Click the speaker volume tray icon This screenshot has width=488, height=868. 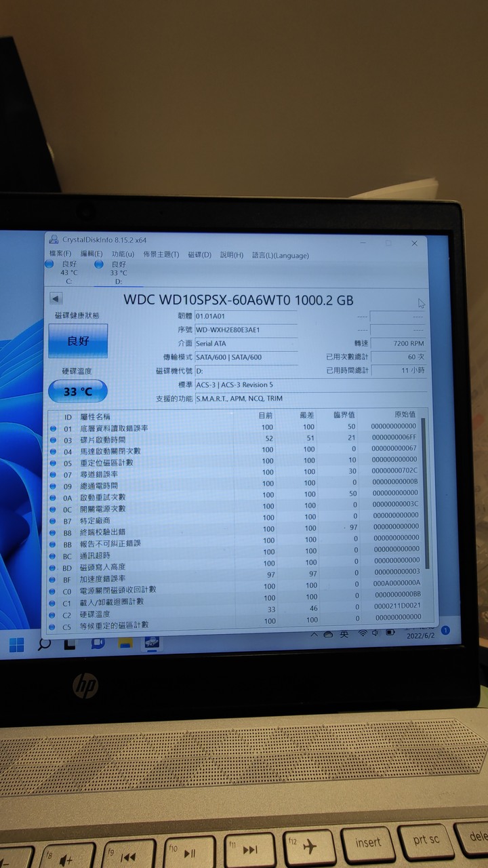[x=375, y=633]
